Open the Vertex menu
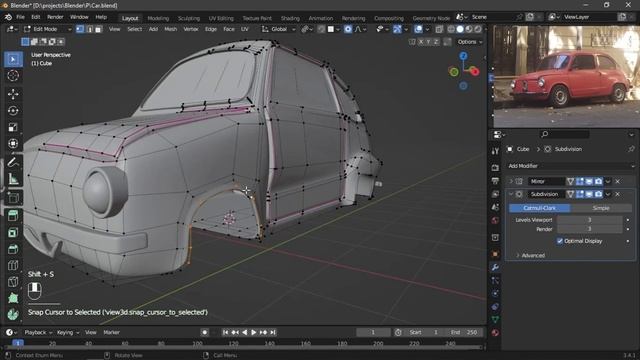The height and width of the screenshot is (360, 640). coord(191,29)
